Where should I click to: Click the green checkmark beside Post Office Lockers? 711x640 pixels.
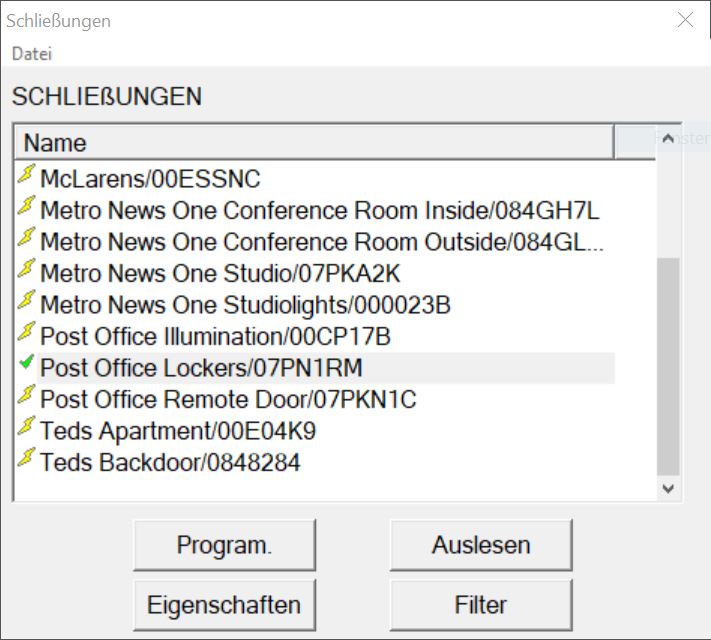click(27, 366)
